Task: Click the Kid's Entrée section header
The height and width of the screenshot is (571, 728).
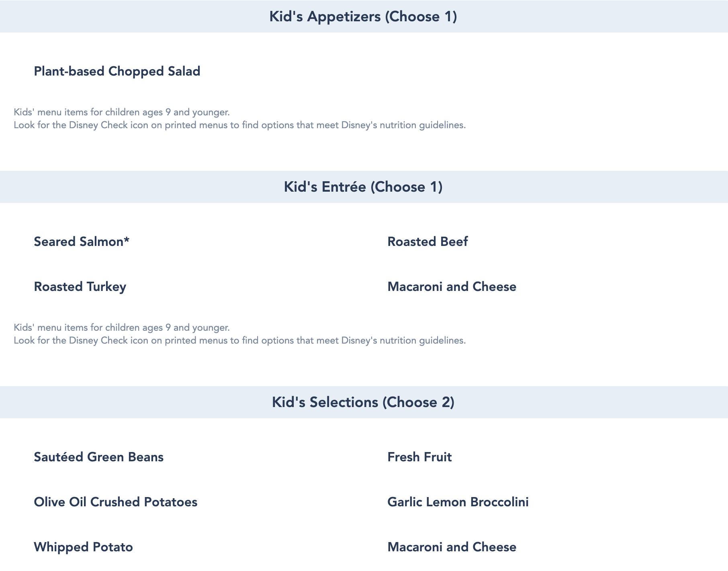Action: click(363, 187)
